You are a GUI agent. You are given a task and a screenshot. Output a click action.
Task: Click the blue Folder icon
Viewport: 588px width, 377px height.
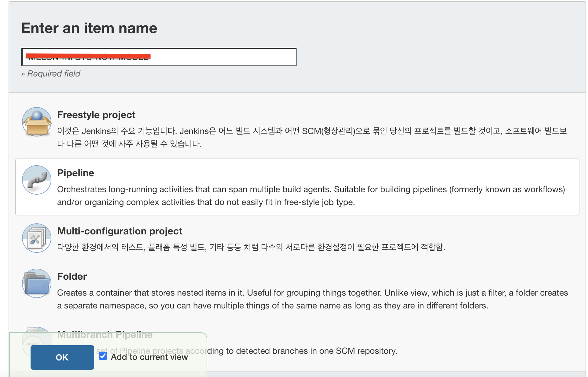[x=37, y=283]
